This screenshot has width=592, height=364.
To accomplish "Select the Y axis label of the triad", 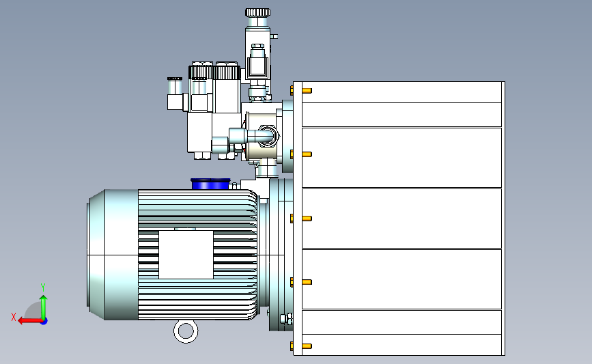I will 43,288.
